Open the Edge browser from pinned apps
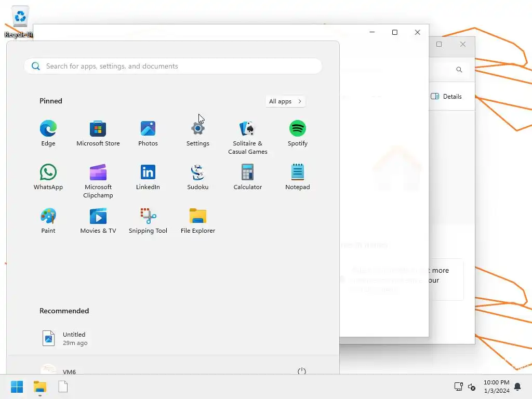532x399 pixels. (x=48, y=133)
